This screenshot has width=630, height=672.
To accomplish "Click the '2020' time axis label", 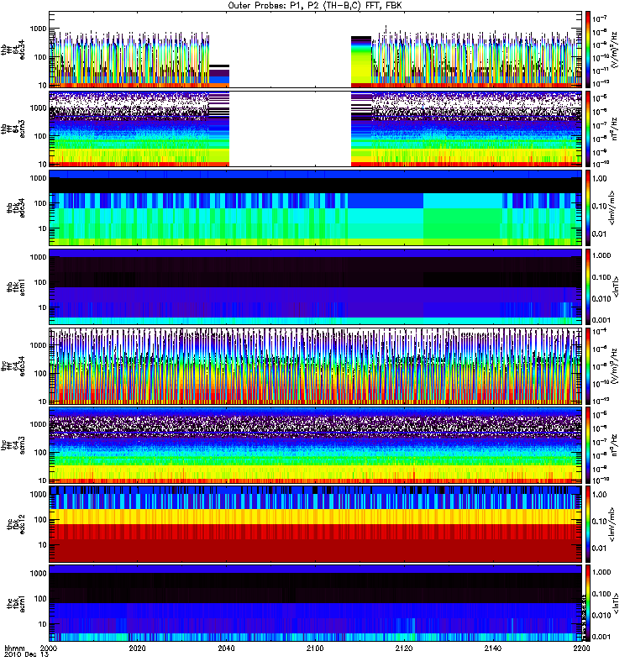I will pos(138,648).
